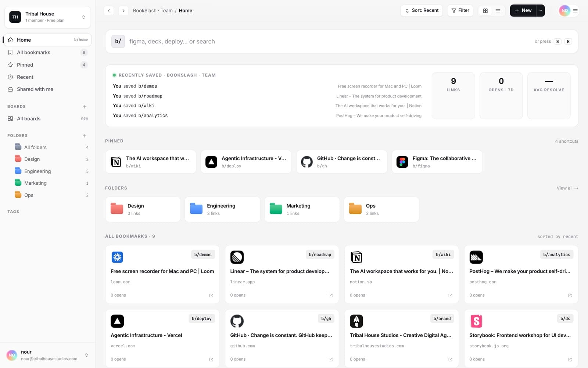Open Loom link in external tab icon
Image resolution: width=588 pixels, height=368 pixels.
211,296
